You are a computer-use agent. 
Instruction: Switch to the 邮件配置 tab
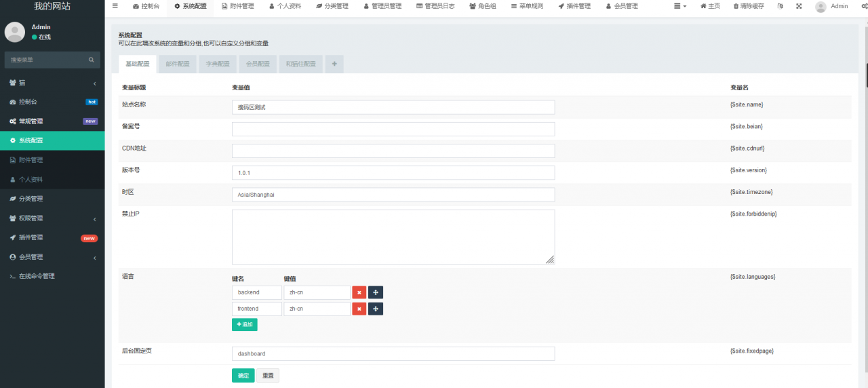pos(178,64)
